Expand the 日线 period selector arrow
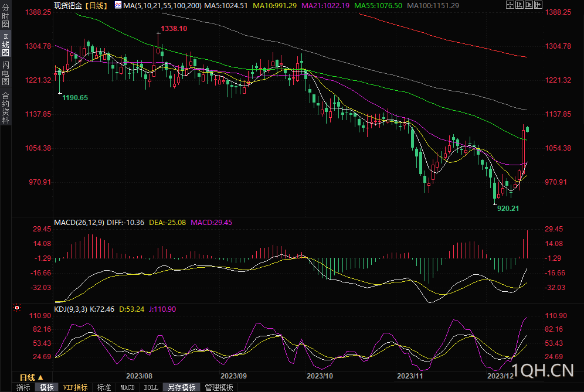The image size is (584, 392). click(x=40, y=377)
